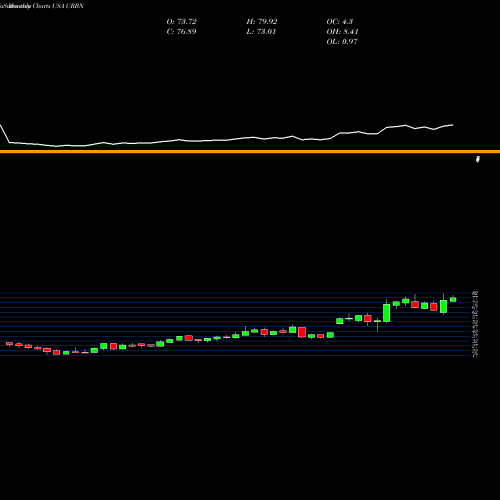This screenshot has height=500, width=500.
Task: Click the OL: 0.97 value
Action: point(342,42)
